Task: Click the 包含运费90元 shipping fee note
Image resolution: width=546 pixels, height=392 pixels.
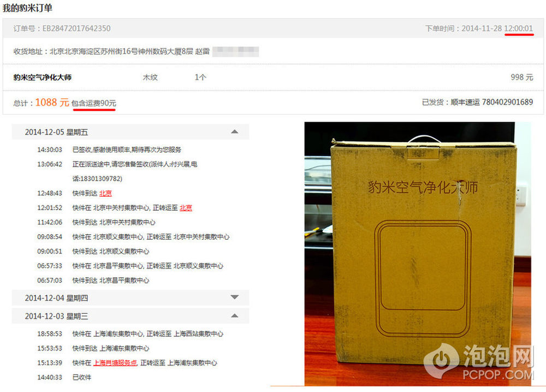Action: [94, 103]
